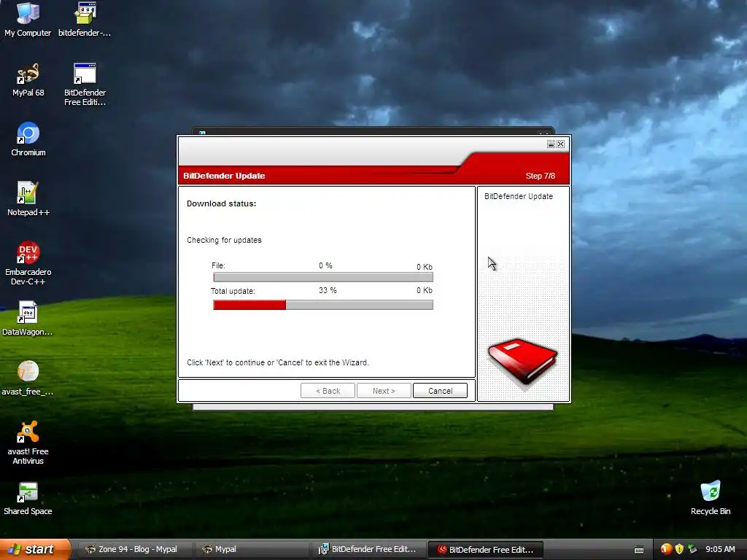This screenshot has width=747, height=560.
Task: Click the disabled < Back button
Action: click(x=328, y=391)
